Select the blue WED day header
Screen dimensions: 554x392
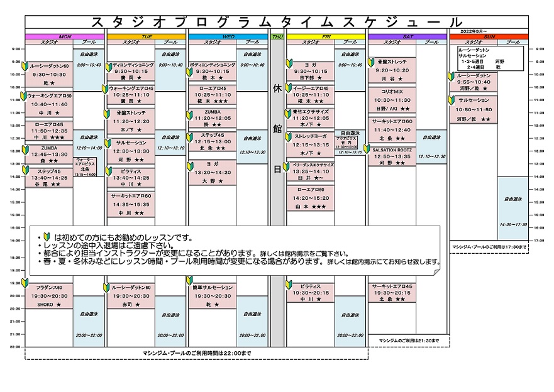click(x=228, y=36)
